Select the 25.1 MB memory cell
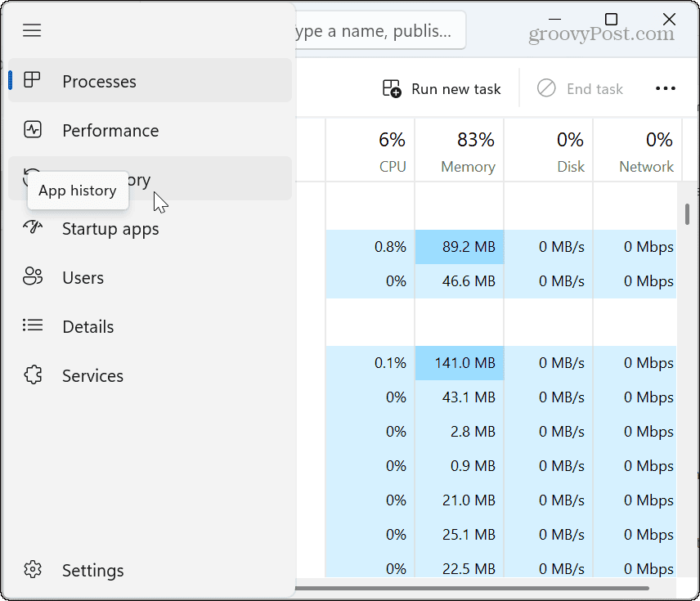This screenshot has width=700, height=601. pyautogui.click(x=460, y=535)
